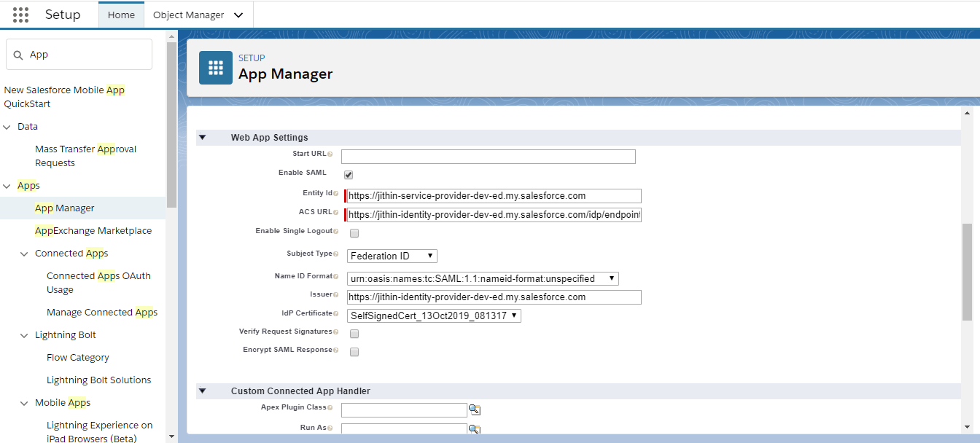Collapse the Lightning Bolt tree node

[x=25, y=335]
